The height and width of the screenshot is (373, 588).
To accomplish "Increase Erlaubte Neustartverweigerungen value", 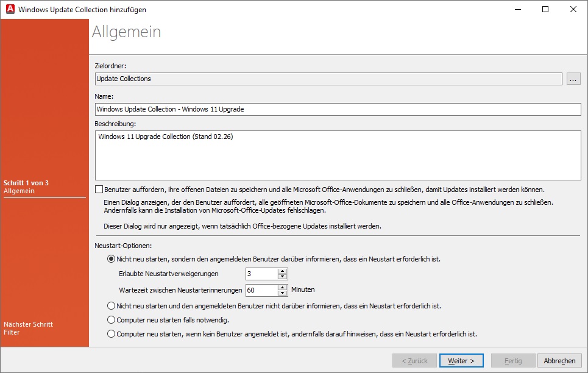I will (x=282, y=271).
